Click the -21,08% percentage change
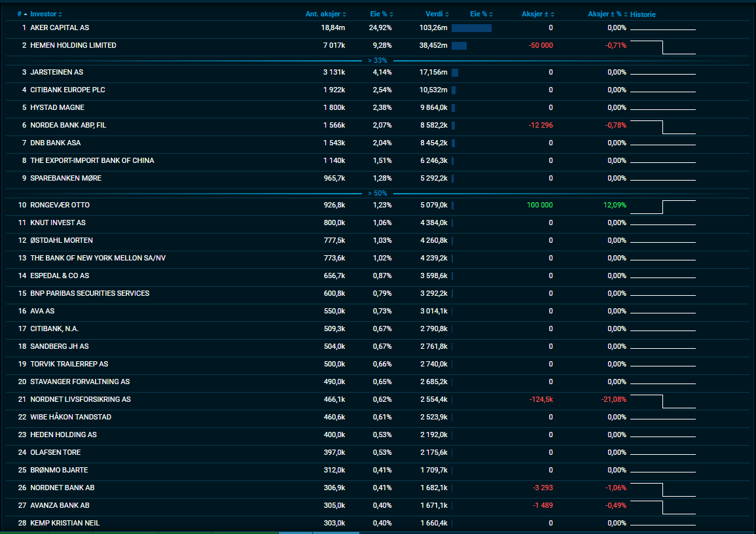The width and height of the screenshot is (756, 534). point(614,400)
